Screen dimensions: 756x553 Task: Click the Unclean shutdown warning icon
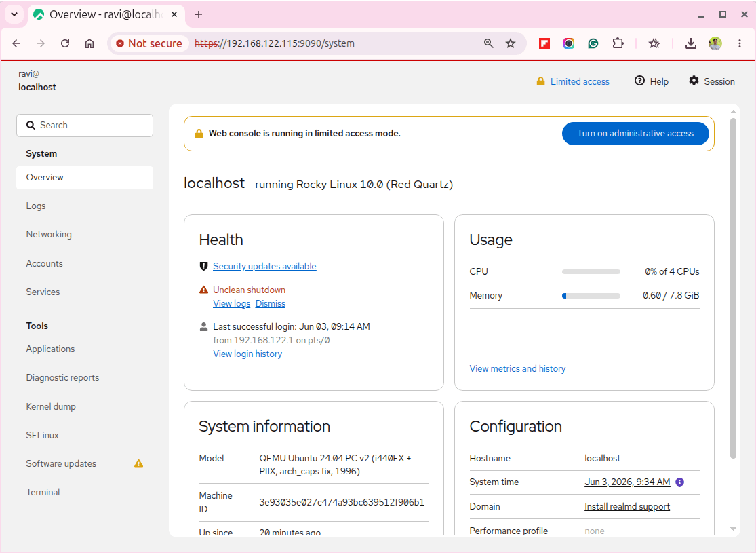point(204,290)
